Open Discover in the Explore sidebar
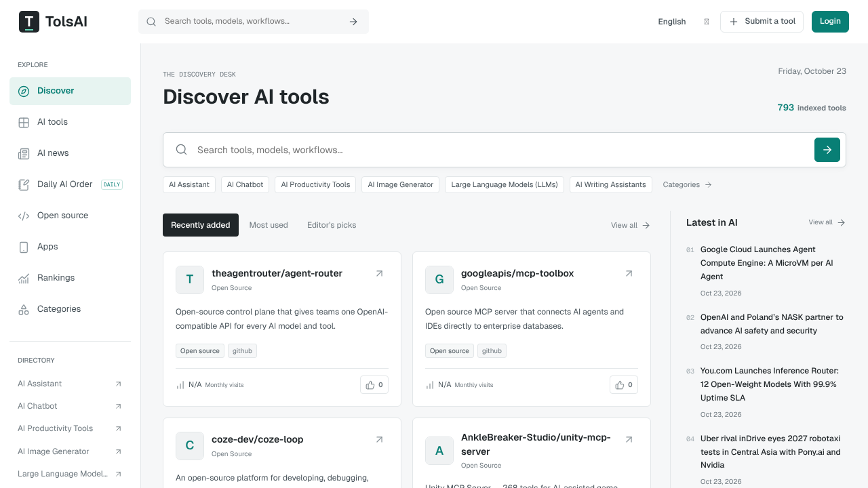 70,91
